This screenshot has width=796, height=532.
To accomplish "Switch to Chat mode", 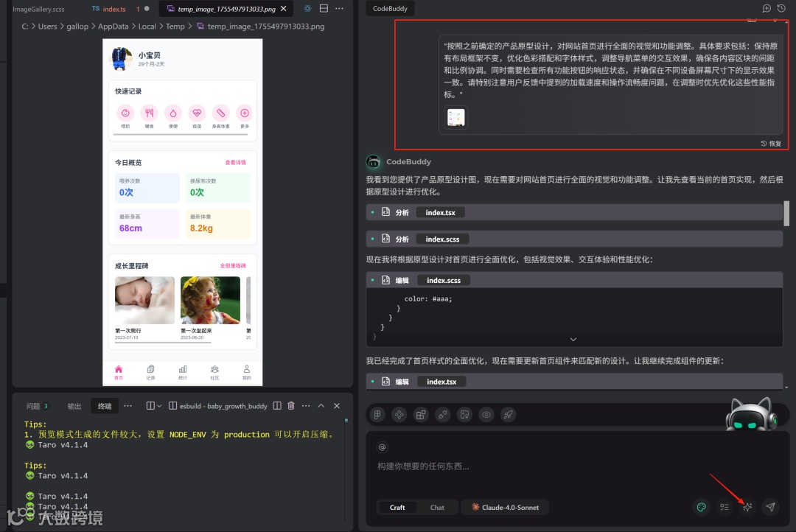I will coord(437,508).
